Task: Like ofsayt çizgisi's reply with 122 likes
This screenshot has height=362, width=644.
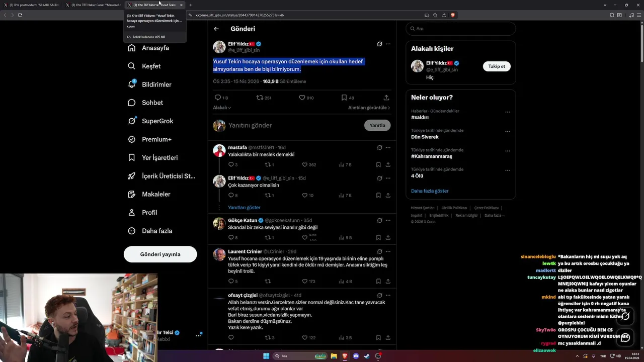Action: [x=308, y=337]
